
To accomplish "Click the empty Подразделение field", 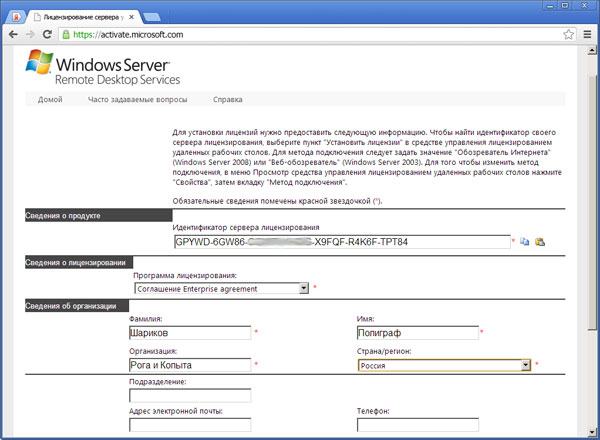I will pos(190,396).
